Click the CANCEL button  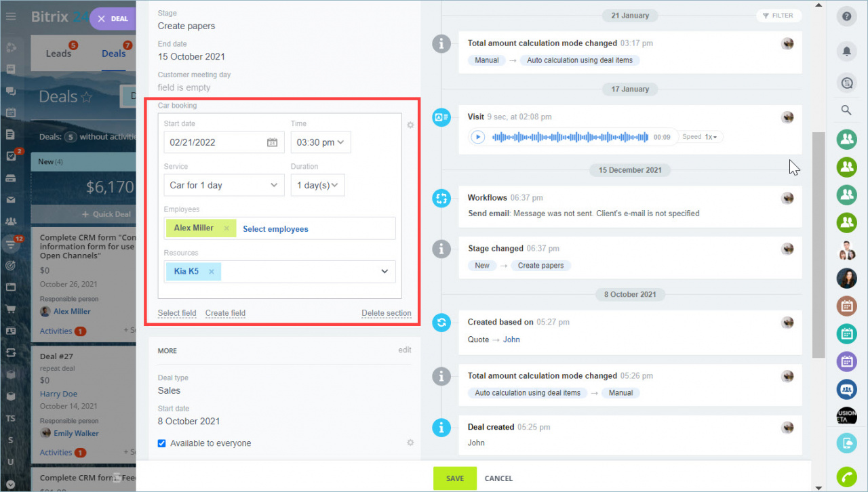[x=498, y=478]
